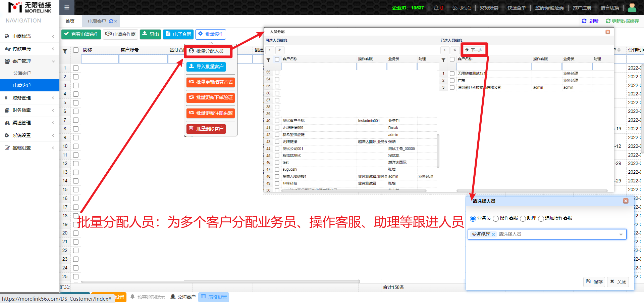Click the 导出 export button

tap(151, 34)
